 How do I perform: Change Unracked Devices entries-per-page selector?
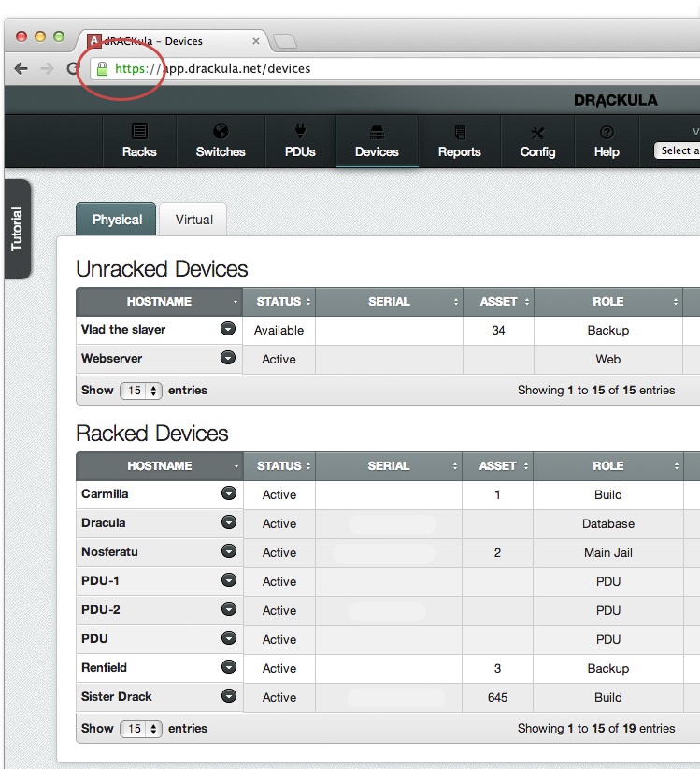141,391
